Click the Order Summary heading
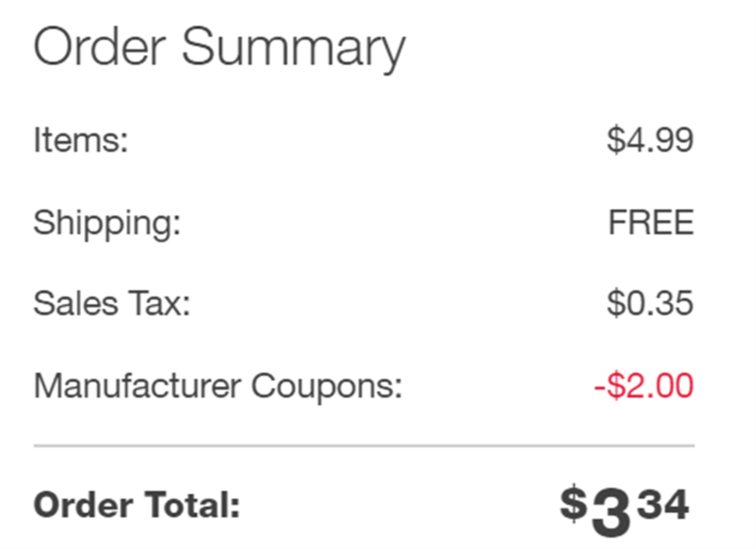The width and height of the screenshot is (756, 549). 219,49
